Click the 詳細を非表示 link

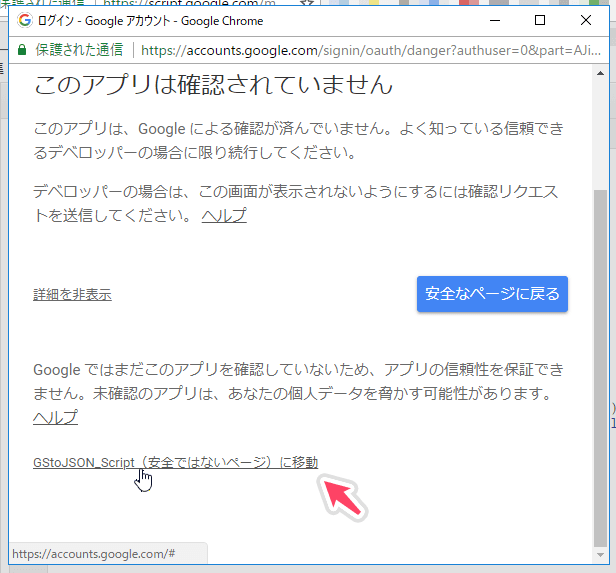click(x=72, y=295)
